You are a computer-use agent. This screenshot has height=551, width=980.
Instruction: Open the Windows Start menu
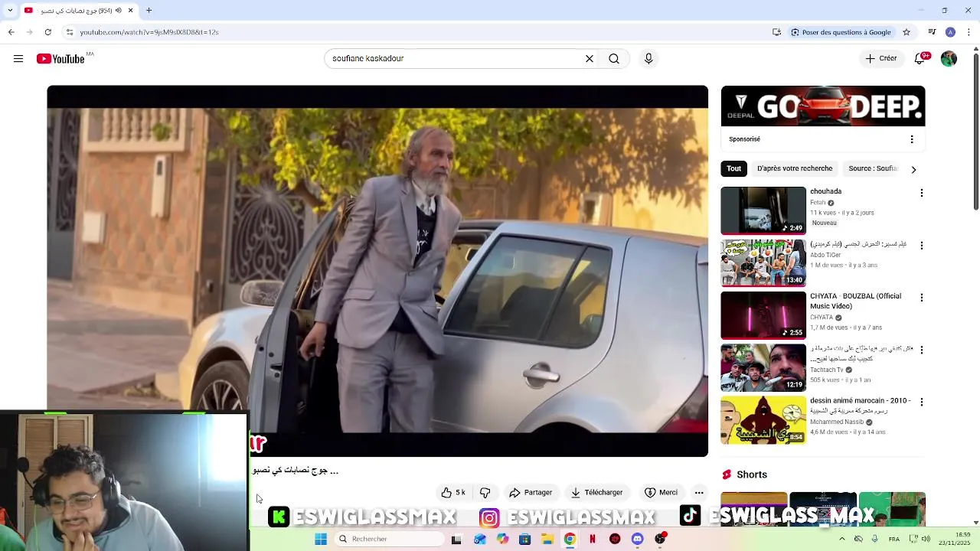point(321,539)
